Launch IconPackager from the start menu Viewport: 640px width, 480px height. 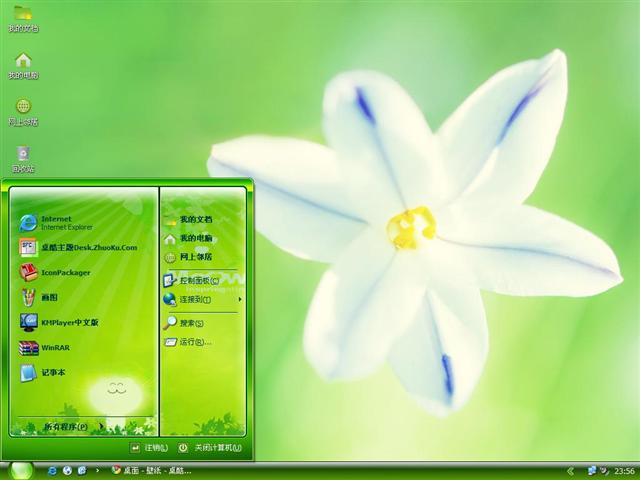(55, 273)
